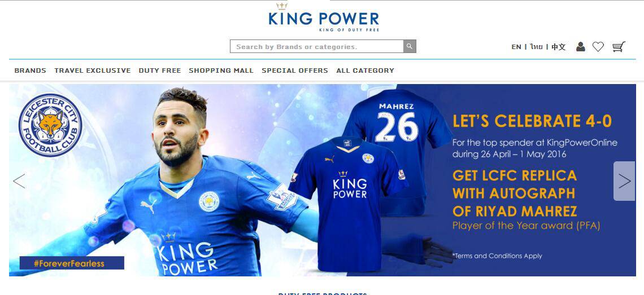The width and height of the screenshot is (644, 295).
Task: Show previous banner with left arrow
Action: [19, 181]
